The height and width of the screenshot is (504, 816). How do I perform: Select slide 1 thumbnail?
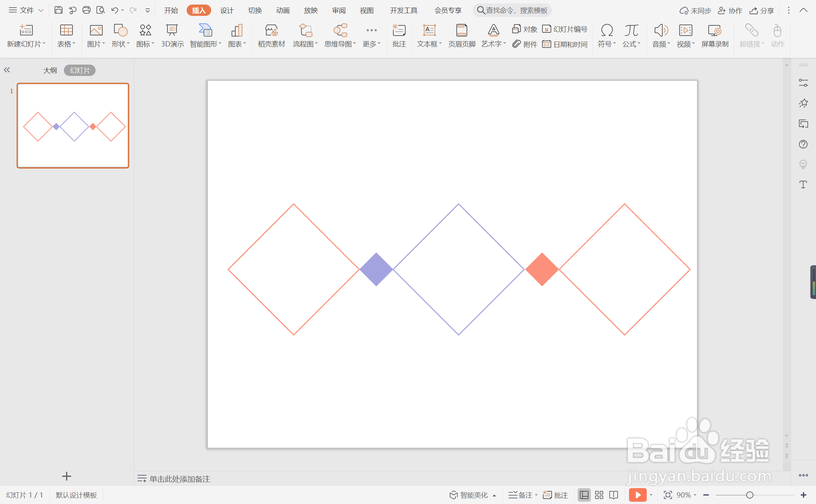(x=73, y=125)
